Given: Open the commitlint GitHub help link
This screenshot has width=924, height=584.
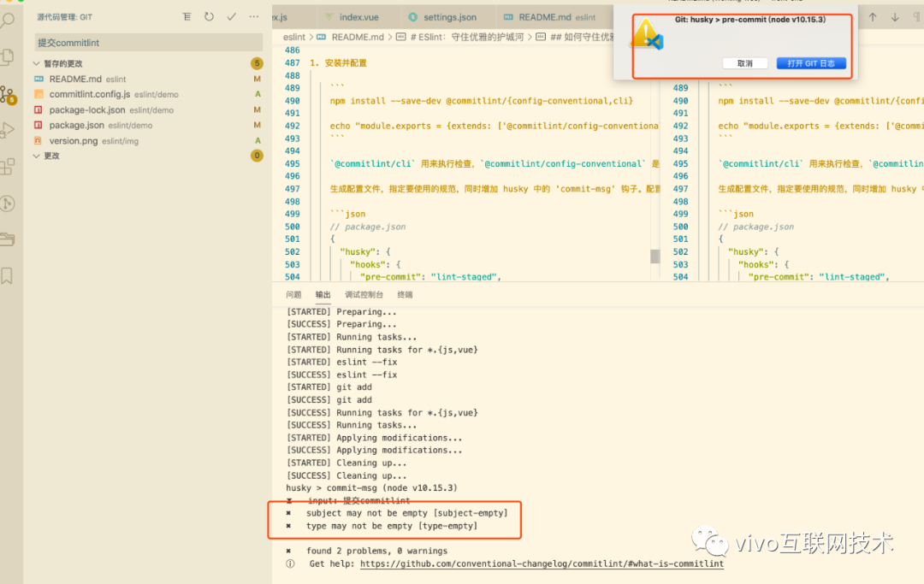Looking at the screenshot, I should click(x=542, y=563).
